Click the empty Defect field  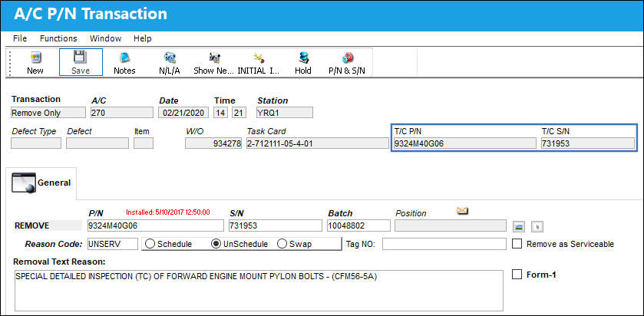coord(97,143)
